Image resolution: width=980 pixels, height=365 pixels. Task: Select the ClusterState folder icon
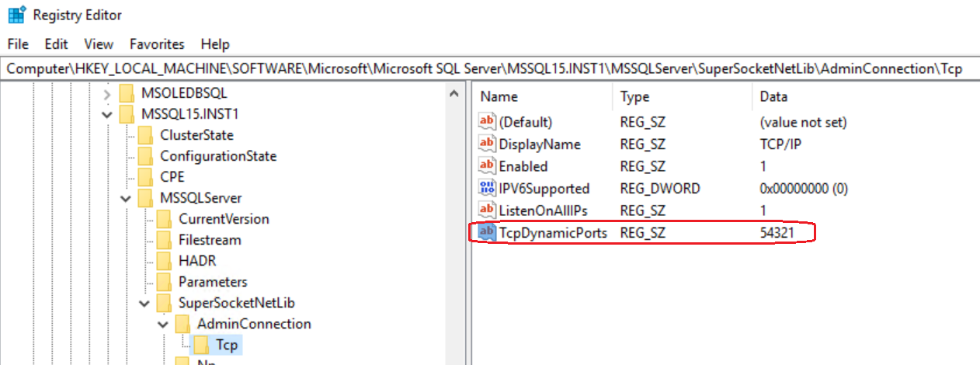tap(146, 135)
